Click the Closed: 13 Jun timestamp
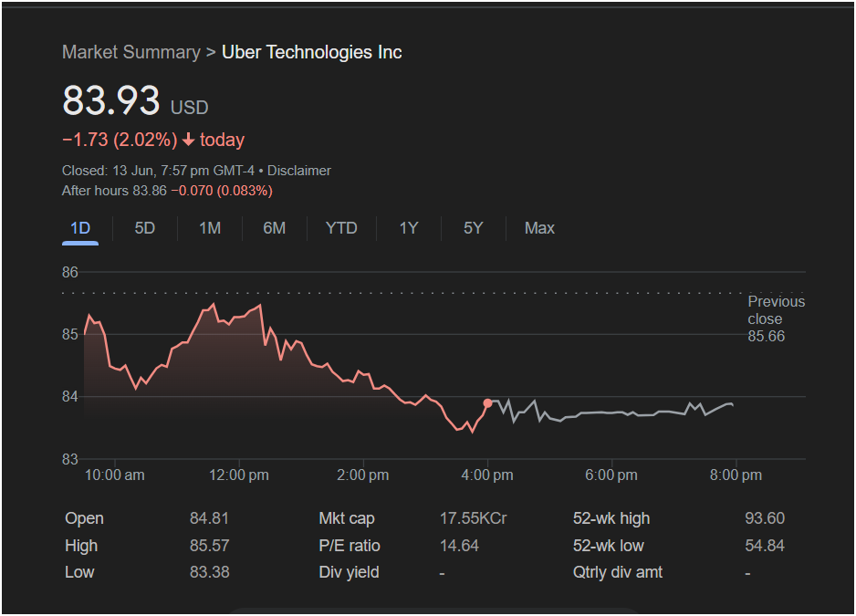Image resolution: width=856 pixels, height=616 pixels. point(158,171)
